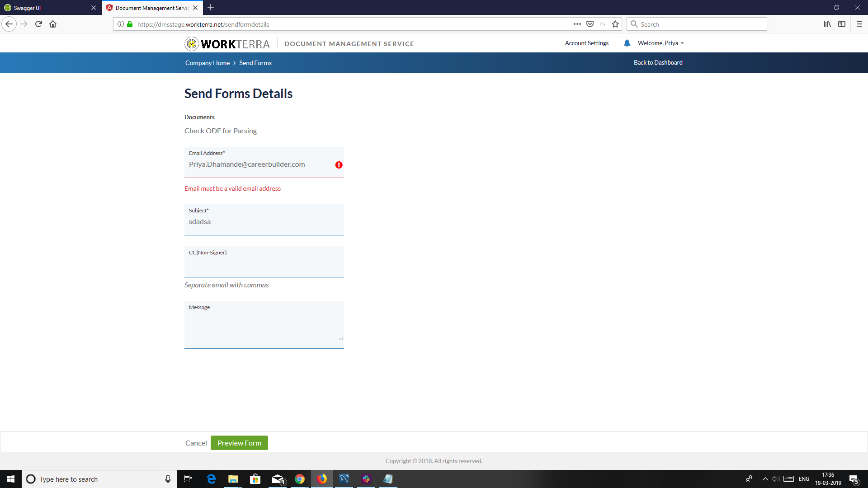Image resolution: width=868 pixels, height=488 pixels.
Task: Expand the Welcome, Priya dropdown
Action: pos(658,43)
